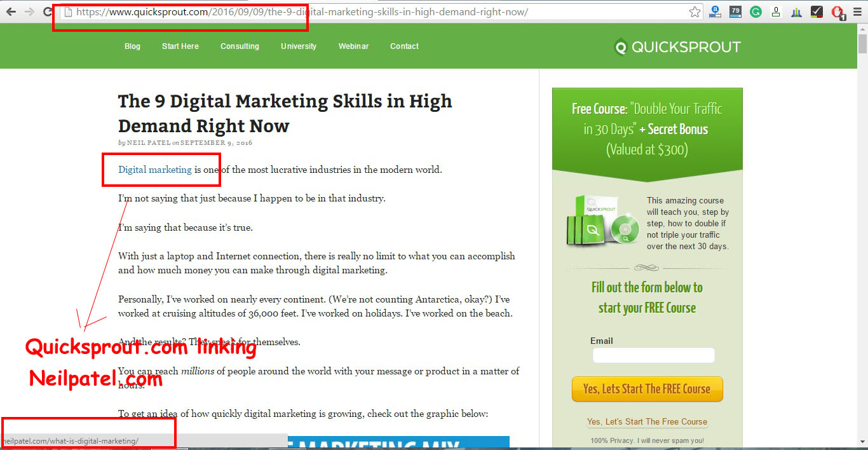Click the "Free Course:" banner heading
868x450 pixels.
click(599, 109)
